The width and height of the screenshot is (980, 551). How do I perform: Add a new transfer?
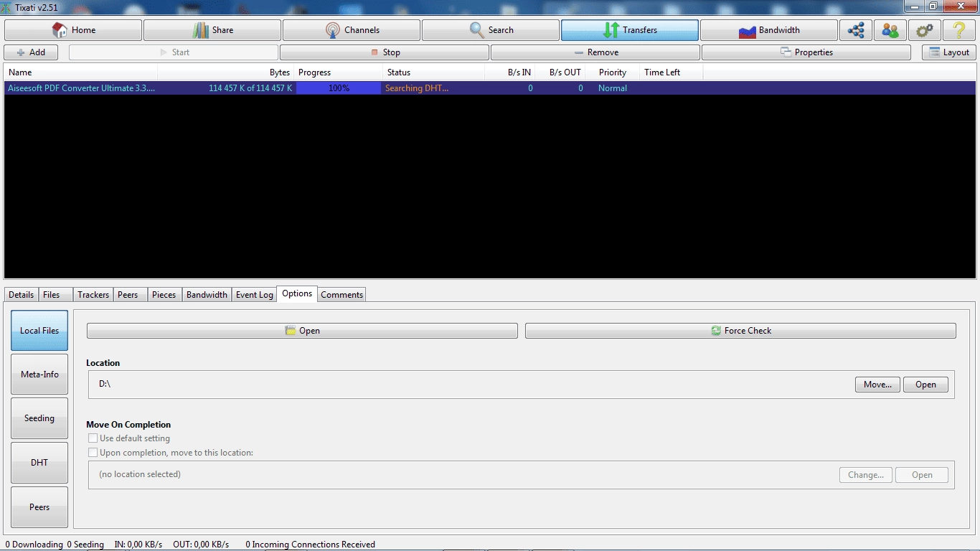31,52
